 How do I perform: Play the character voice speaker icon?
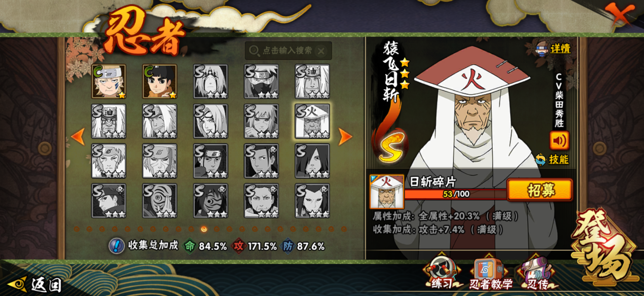click(559, 140)
